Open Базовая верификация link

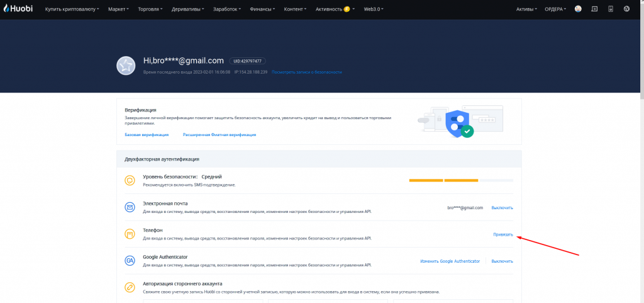click(147, 134)
